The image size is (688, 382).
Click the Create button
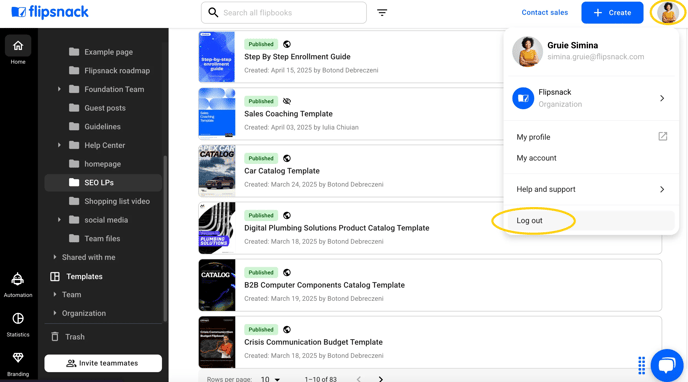pos(612,13)
